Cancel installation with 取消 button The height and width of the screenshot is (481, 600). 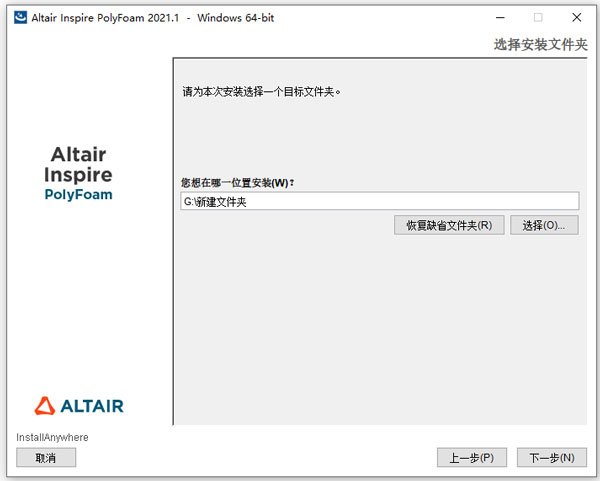(46, 458)
